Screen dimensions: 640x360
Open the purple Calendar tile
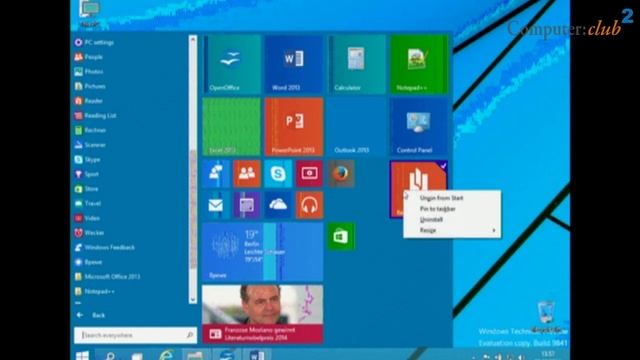click(x=247, y=205)
